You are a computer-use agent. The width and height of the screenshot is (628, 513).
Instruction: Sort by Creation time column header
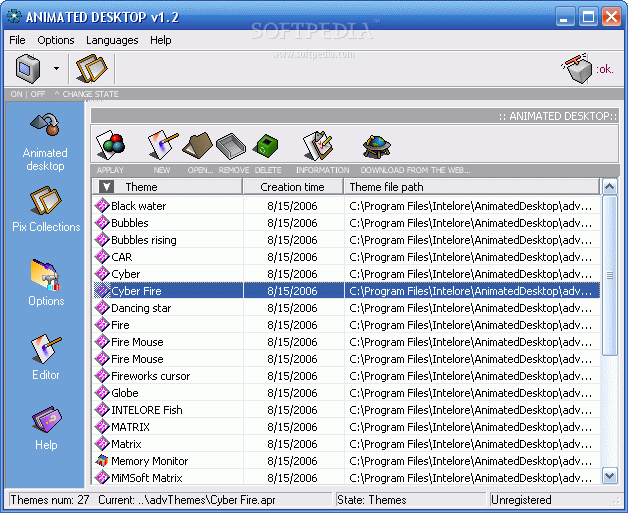pyautogui.click(x=293, y=187)
